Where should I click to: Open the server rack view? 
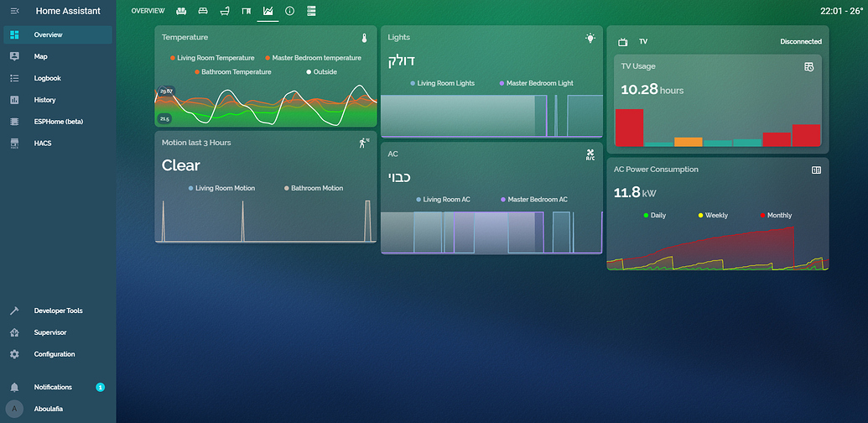[312, 12]
